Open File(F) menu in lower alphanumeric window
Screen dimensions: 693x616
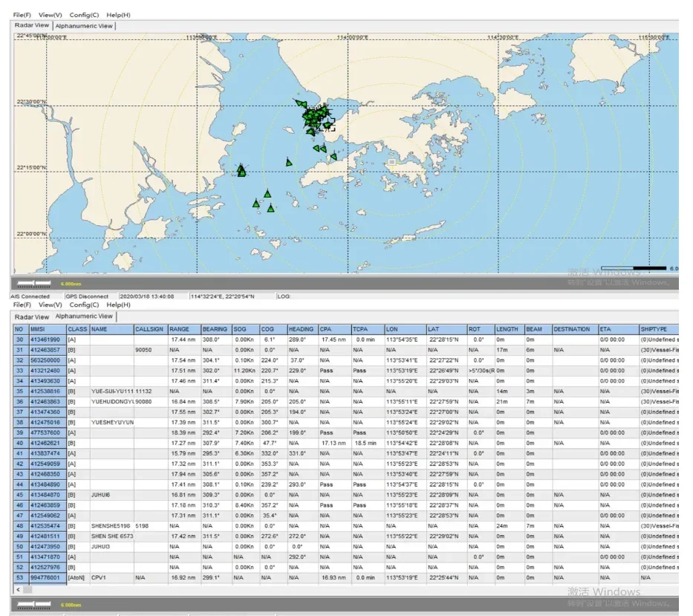click(22, 305)
